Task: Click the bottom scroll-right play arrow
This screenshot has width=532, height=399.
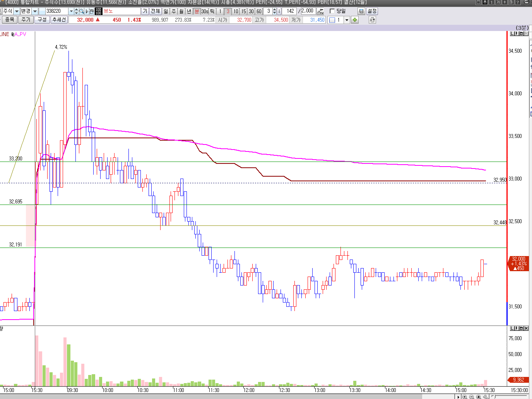Action: pos(458,397)
